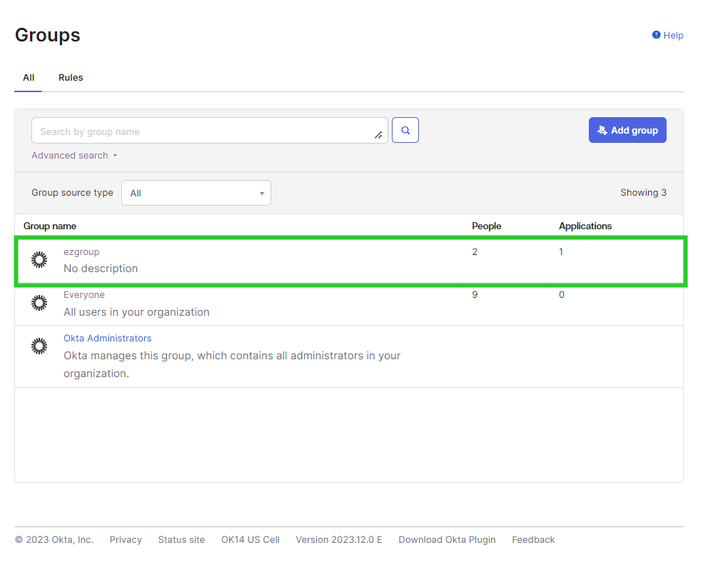Click Version 2023.12.0 E link

[339, 539]
